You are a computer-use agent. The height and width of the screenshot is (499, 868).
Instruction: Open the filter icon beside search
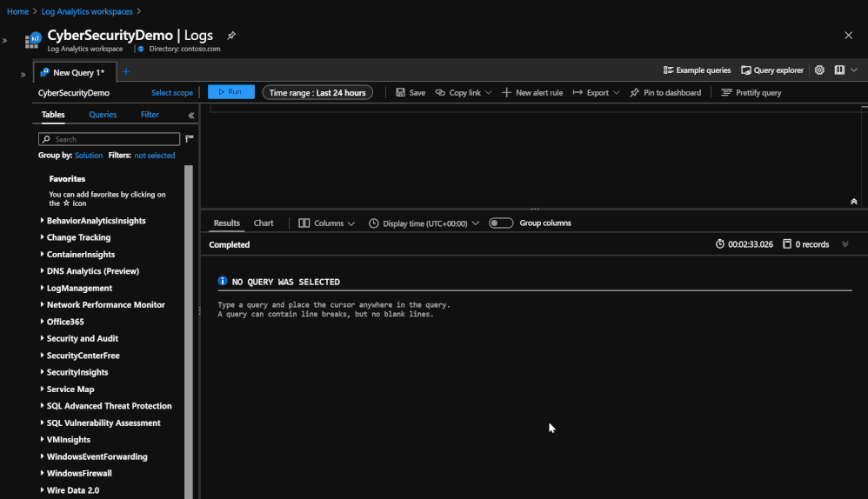(x=190, y=138)
